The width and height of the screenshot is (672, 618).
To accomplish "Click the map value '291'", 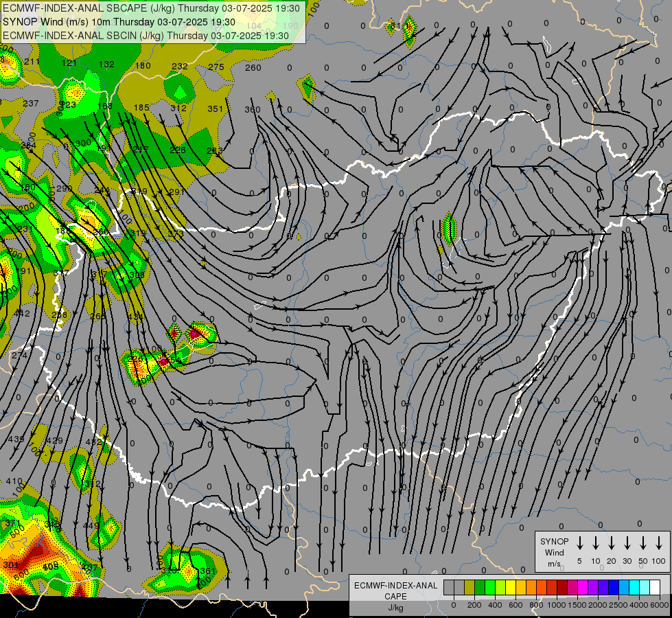I will (x=176, y=192).
